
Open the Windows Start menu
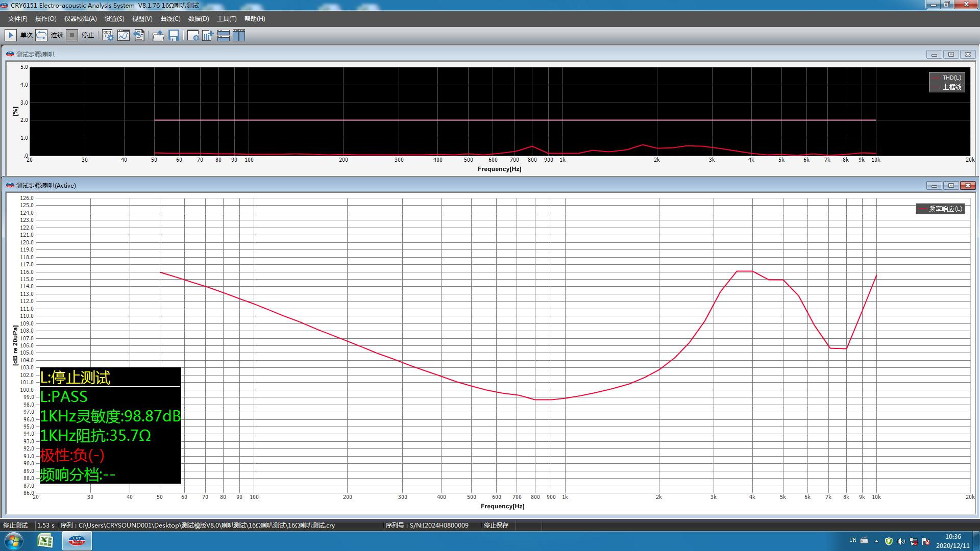pos(14,541)
